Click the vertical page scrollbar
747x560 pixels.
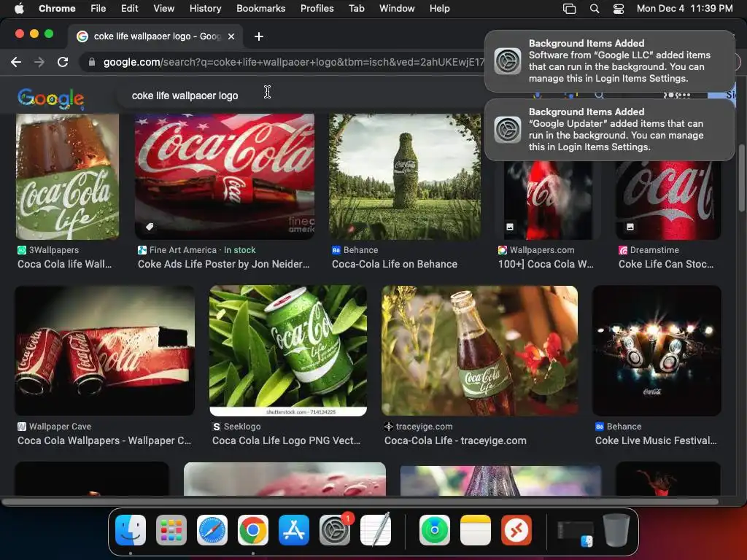click(741, 177)
